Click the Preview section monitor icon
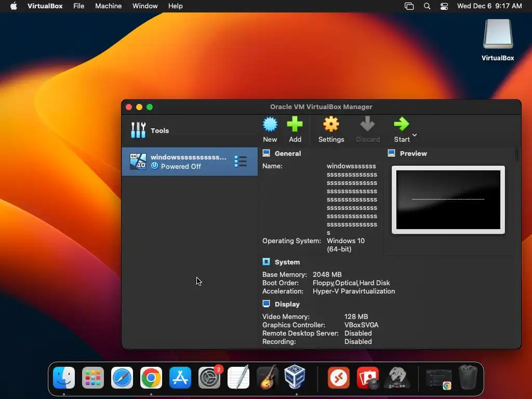Image resolution: width=532 pixels, height=399 pixels. 392,153
